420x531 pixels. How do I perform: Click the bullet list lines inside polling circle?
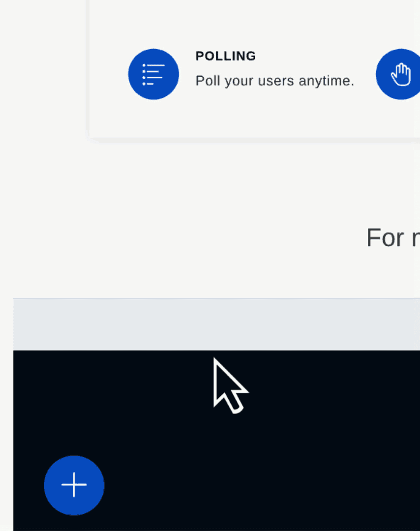[x=153, y=74]
